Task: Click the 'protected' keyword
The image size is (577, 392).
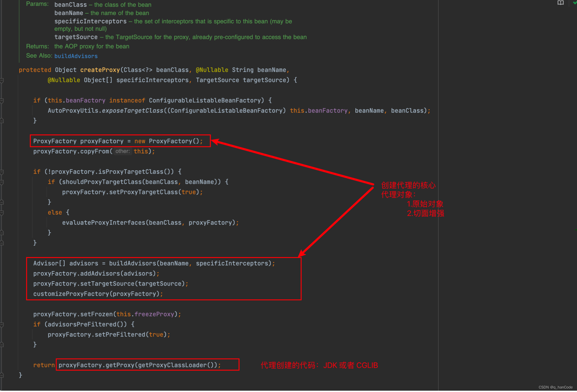Action: pyautogui.click(x=35, y=70)
